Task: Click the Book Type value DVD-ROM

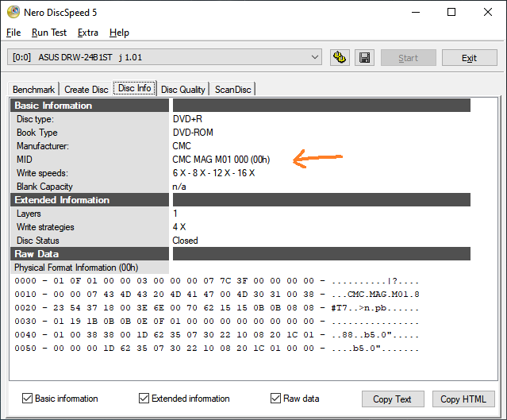Action: [x=193, y=133]
